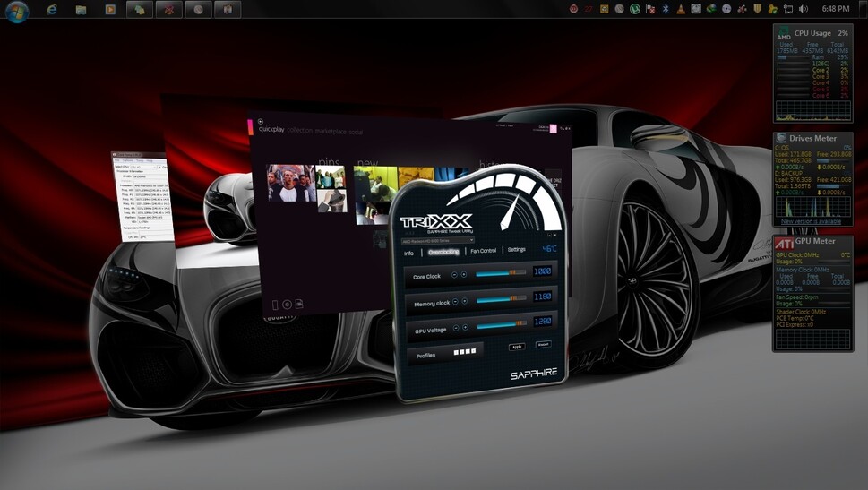This screenshot has height=490, width=868.
Task: Decrease Core Clock with minus button
Action: click(454, 275)
